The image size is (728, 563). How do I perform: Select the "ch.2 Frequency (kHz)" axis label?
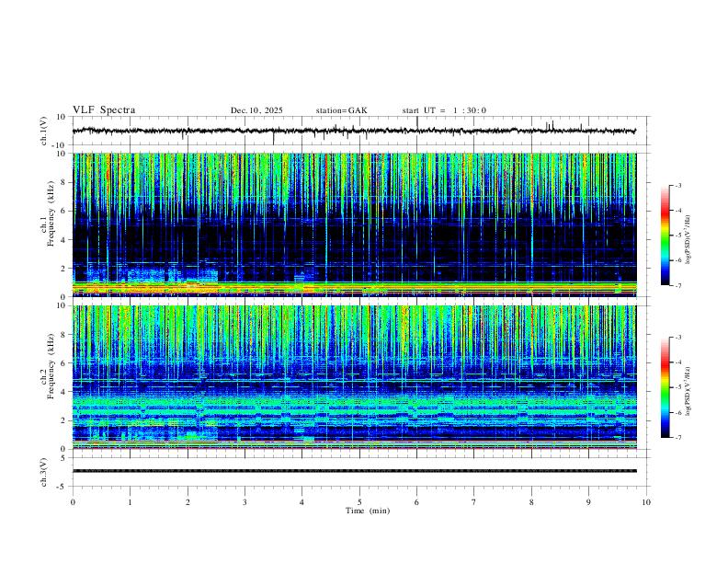(x=49, y=366)
